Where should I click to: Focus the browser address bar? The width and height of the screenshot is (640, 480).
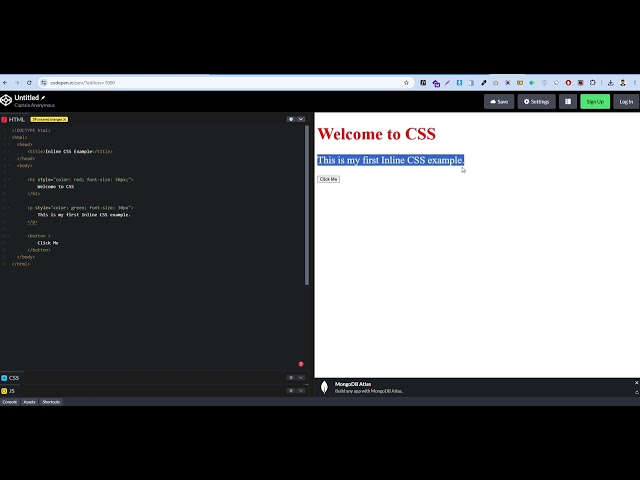[224, 83]
